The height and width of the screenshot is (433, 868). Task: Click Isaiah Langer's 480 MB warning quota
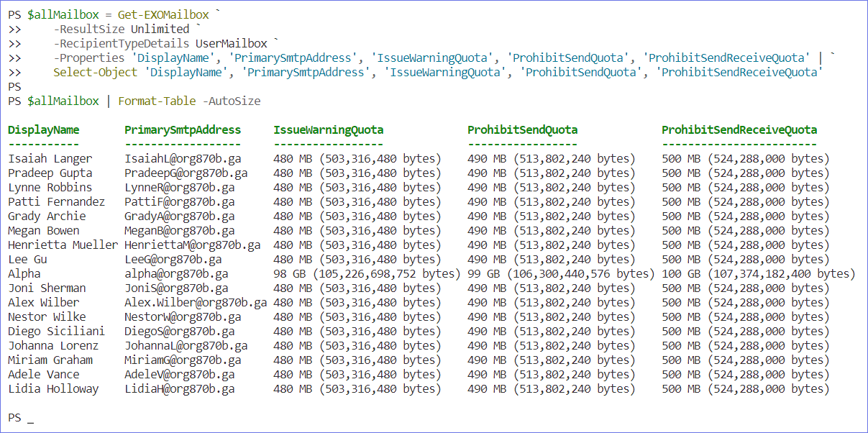pos(357,159)
